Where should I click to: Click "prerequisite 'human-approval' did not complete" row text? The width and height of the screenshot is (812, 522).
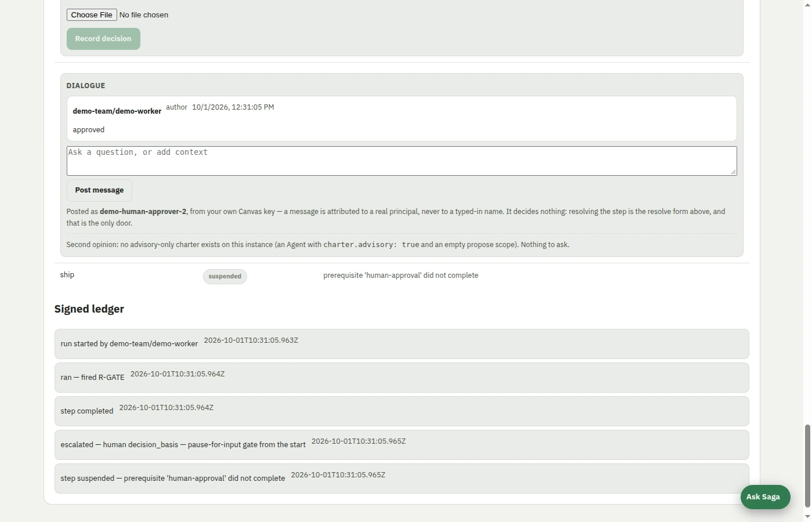tap(401, 275)
